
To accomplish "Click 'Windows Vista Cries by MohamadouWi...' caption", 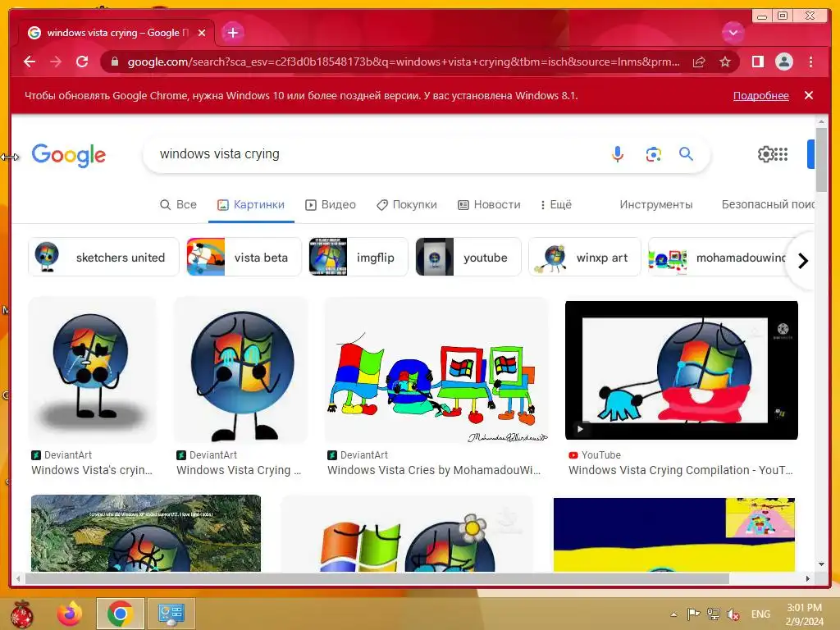I will click(x=434, y=470).
